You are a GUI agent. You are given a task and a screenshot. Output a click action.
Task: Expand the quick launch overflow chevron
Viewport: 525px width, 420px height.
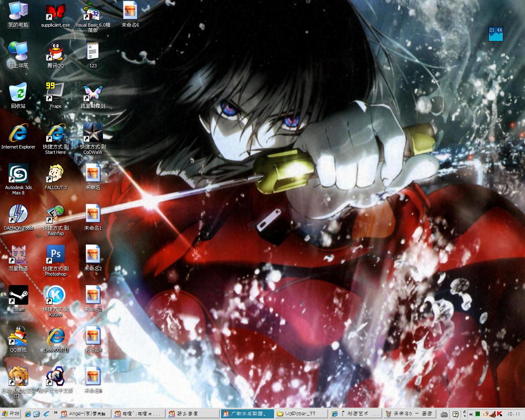pos(55,413)
